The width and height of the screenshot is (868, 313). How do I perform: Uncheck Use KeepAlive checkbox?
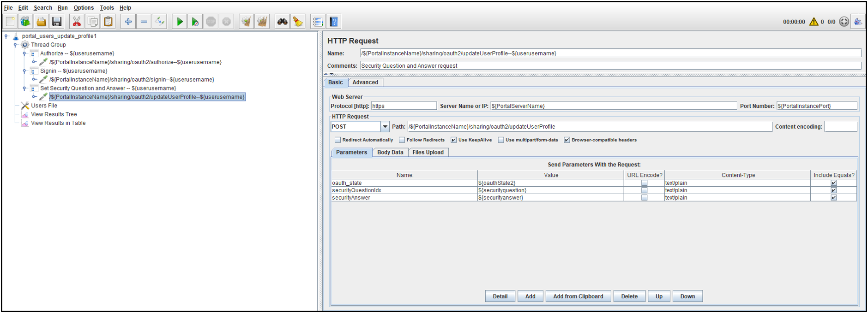[453, 140]
